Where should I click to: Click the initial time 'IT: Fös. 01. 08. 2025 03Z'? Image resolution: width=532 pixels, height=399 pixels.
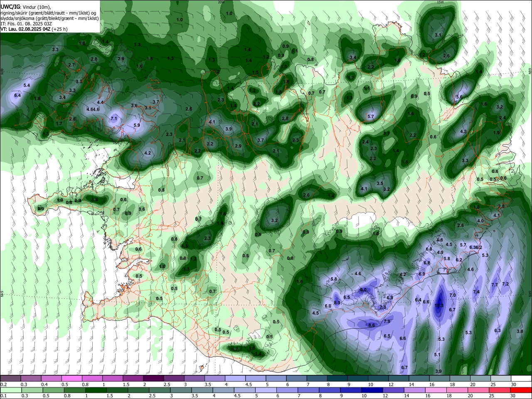coord(26,24)
